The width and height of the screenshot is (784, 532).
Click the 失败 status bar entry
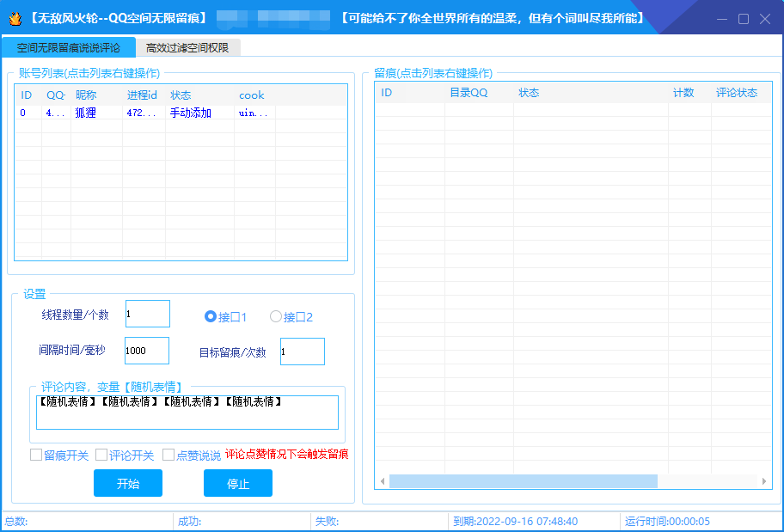[x=327, y=522]
